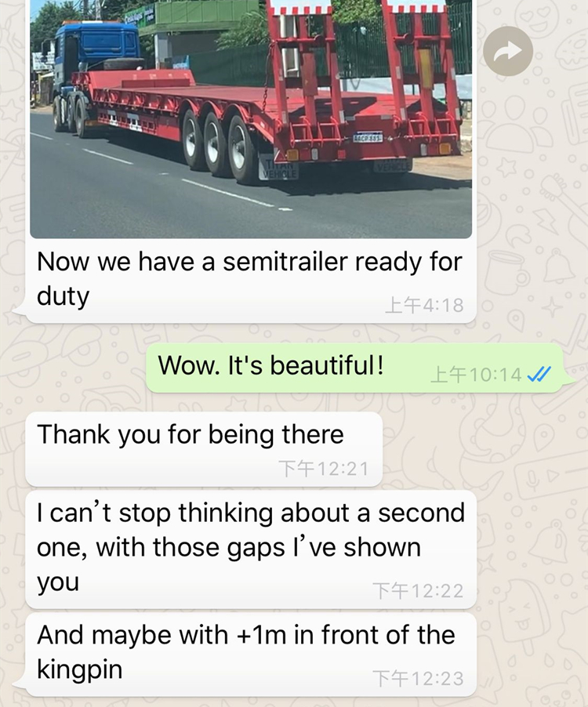The image size is (588, 707).
Task: Tap the empty chat wallpaper beside the green bubble
Action: (x=72, y=368)
